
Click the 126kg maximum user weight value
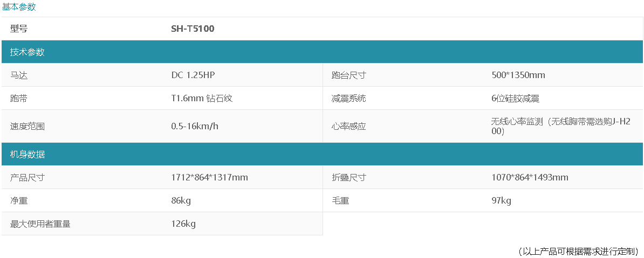pyautogui.click(x=183, y=224)
